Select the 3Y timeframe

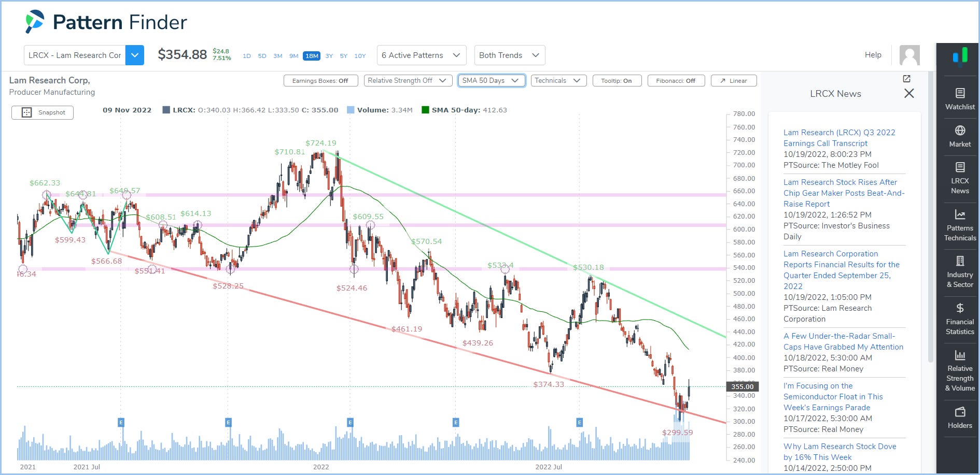coord(329,56)
